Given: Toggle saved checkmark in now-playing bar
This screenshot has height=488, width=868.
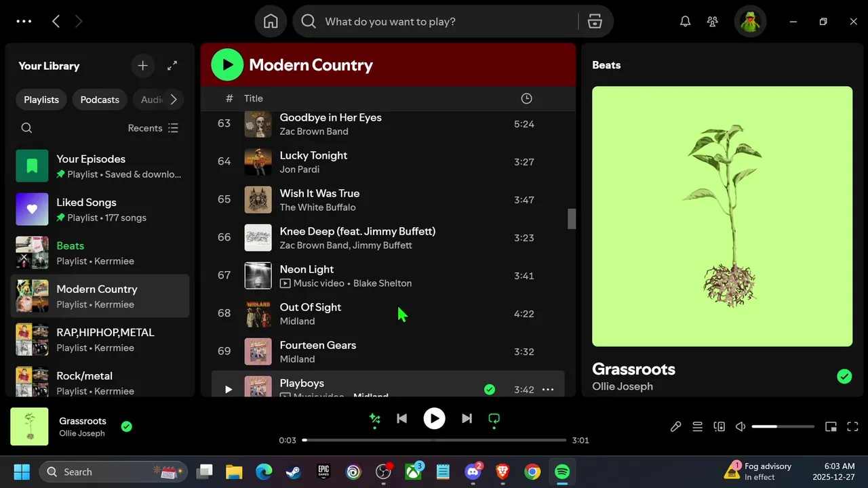Looking at the screenshot, I should [x=126, y=426].
